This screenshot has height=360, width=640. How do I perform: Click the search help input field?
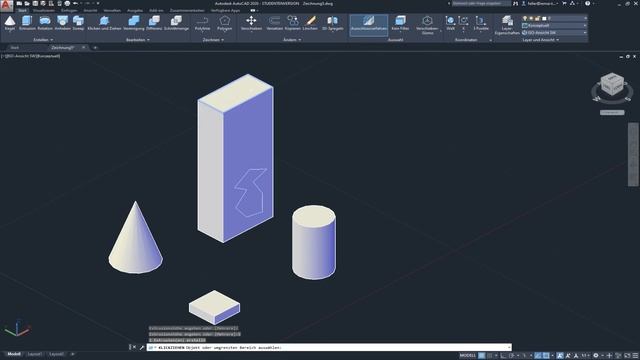pyautogui.click(x=481, y=3)
